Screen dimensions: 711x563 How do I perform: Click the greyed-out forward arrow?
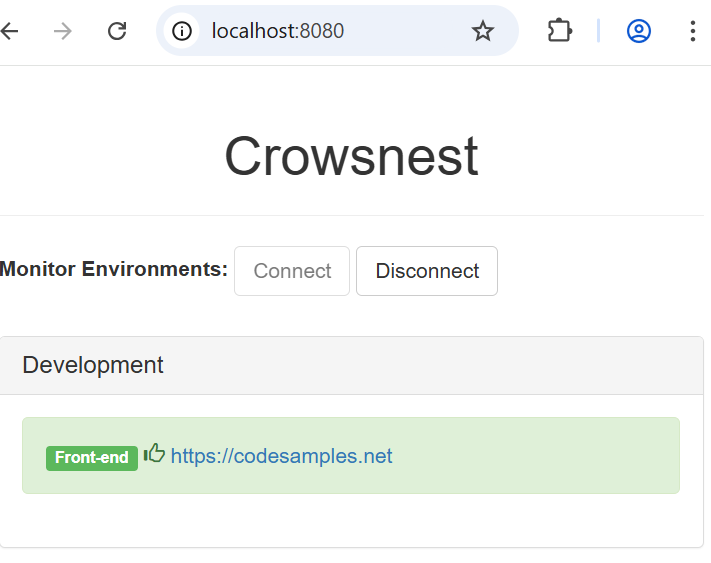63,31
